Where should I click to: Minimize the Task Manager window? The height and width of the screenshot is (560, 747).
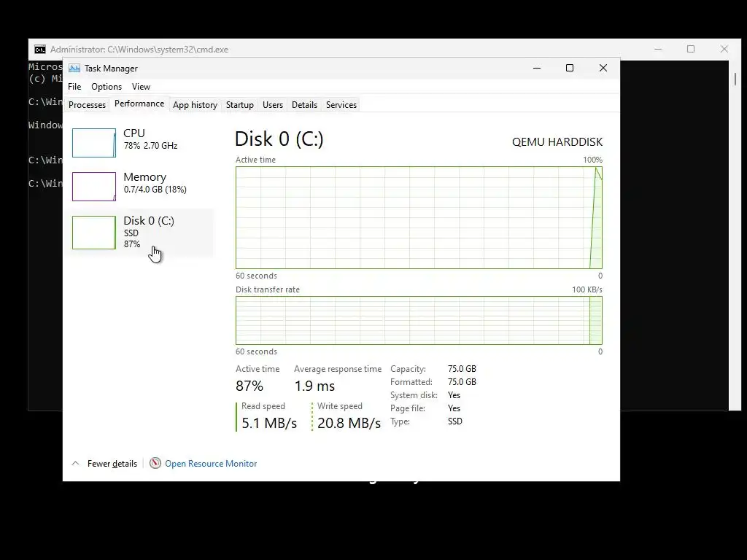pos(537,68)
